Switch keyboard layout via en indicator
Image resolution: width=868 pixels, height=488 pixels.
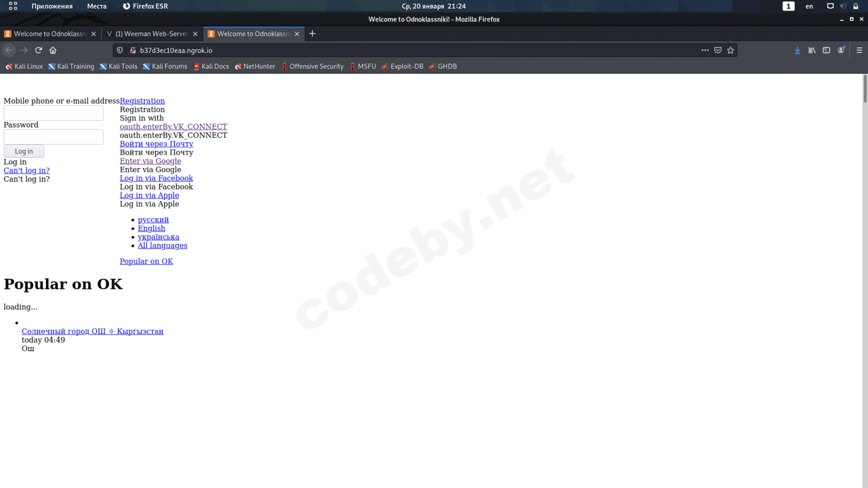(809, 6)
